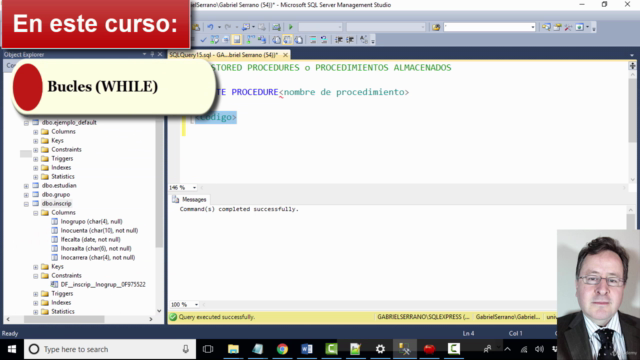Open the Query Options dialog icon
The image size is (640, 360).
[x=225, y=40]
